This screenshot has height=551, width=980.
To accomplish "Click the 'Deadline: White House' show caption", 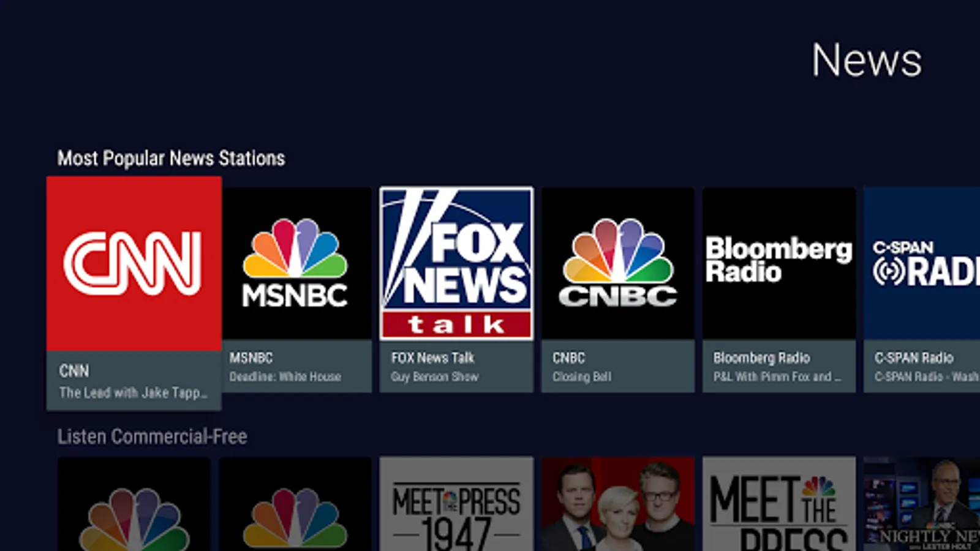I will point(285,377).
